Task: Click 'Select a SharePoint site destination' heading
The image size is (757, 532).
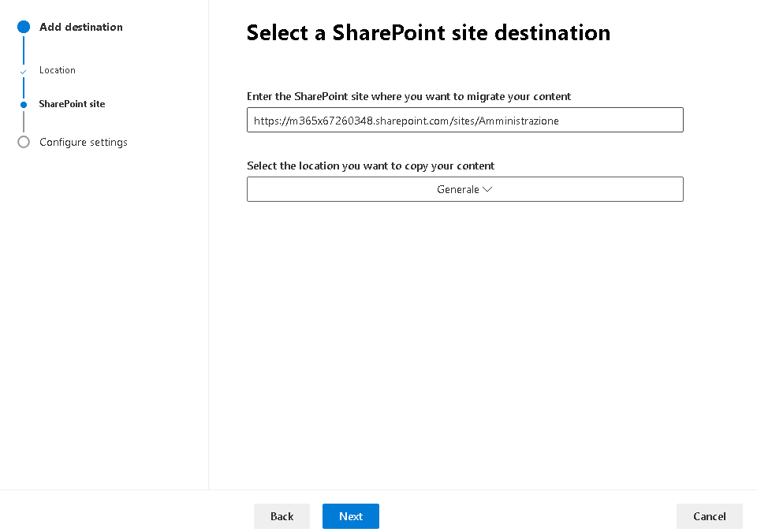Action: [428, 33]
